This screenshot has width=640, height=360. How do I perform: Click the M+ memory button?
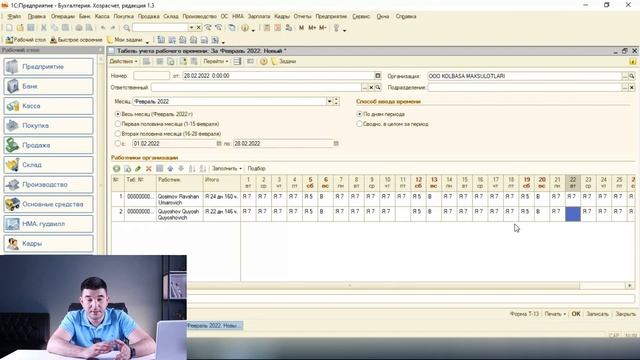312,28
